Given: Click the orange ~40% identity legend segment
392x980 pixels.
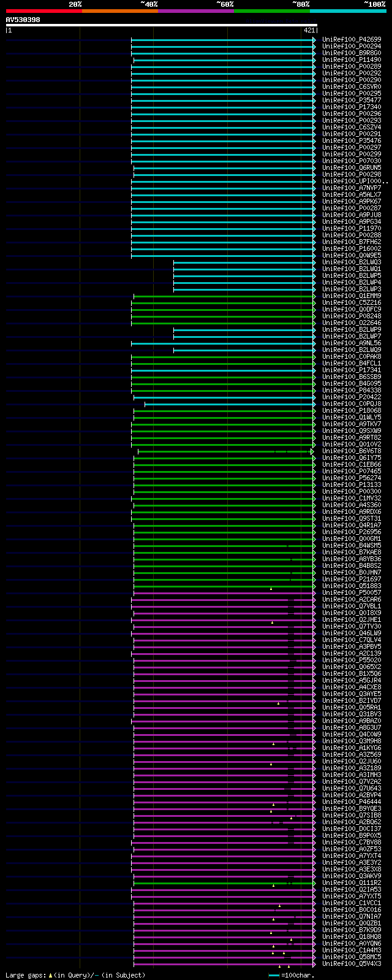Looking at the screenshot, I should (120, 11).
